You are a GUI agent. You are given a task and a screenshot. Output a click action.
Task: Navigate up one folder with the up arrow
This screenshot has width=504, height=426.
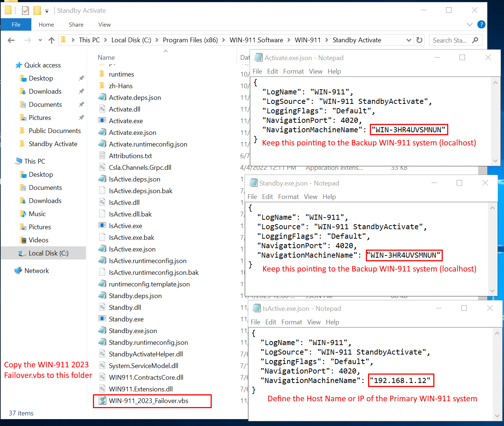click(x=51, y=40)
